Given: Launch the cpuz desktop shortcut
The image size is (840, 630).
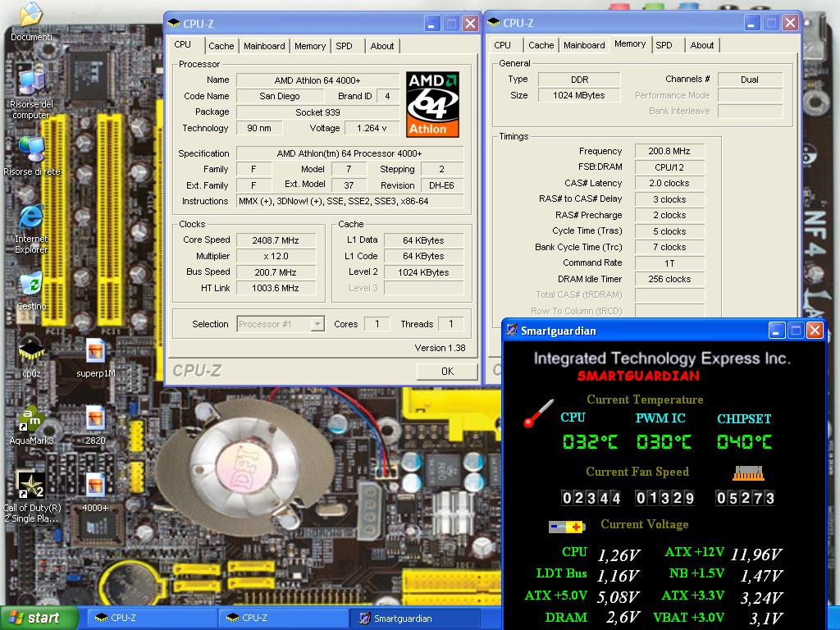Looking at the screenshot, I should [32, 351].
